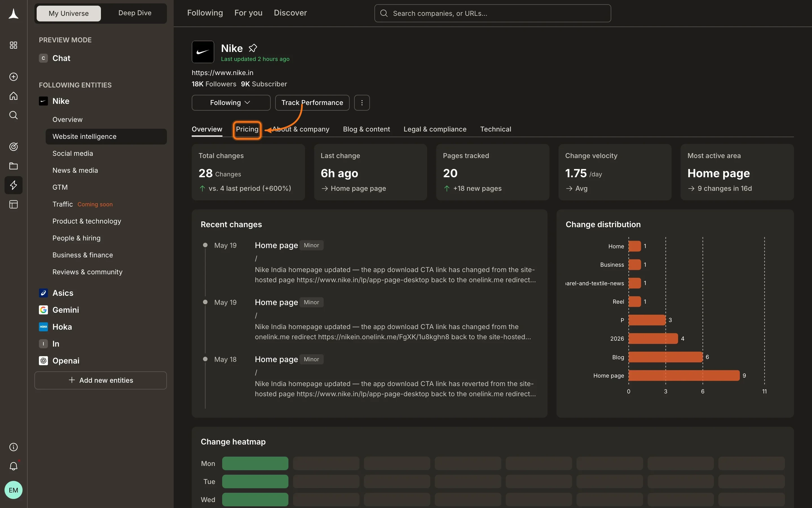Switch to Legal & compliance tab
Image resolution: width=812 pixels, height=508 pixels.
click(435, 129)
